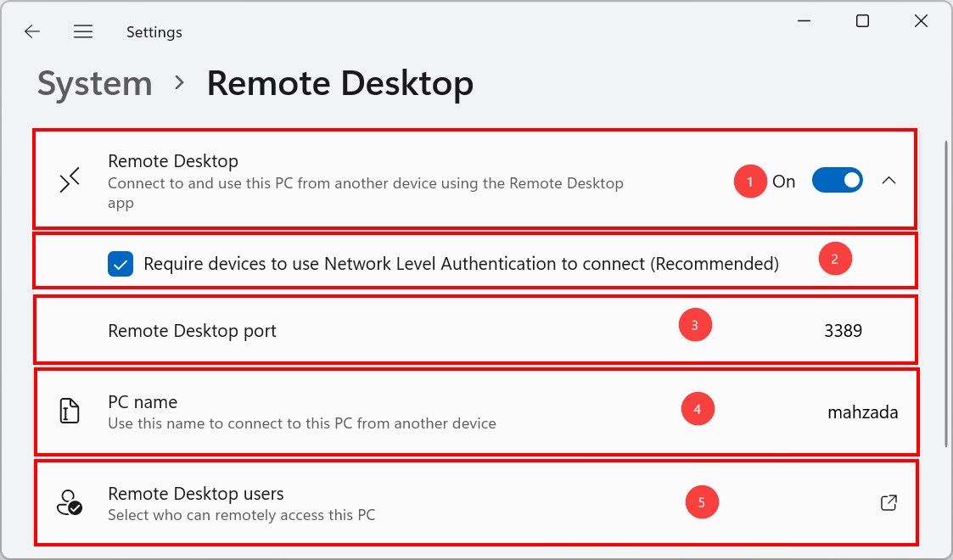Viewport: 953px width, 560px height.
Task: Uncheck Network Level Authentication requirement
Action: (x=120, y=264)
